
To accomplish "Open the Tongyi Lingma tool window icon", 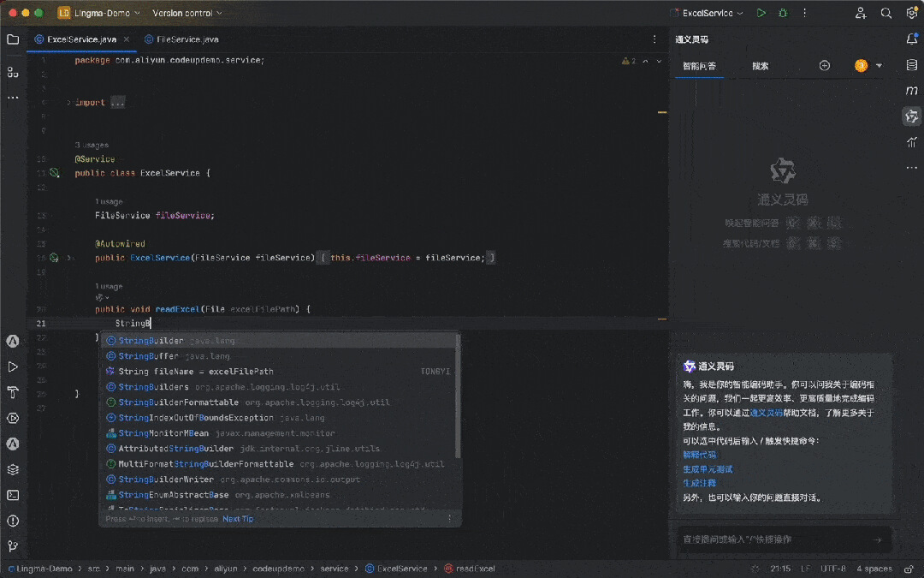I will [912, 116].
